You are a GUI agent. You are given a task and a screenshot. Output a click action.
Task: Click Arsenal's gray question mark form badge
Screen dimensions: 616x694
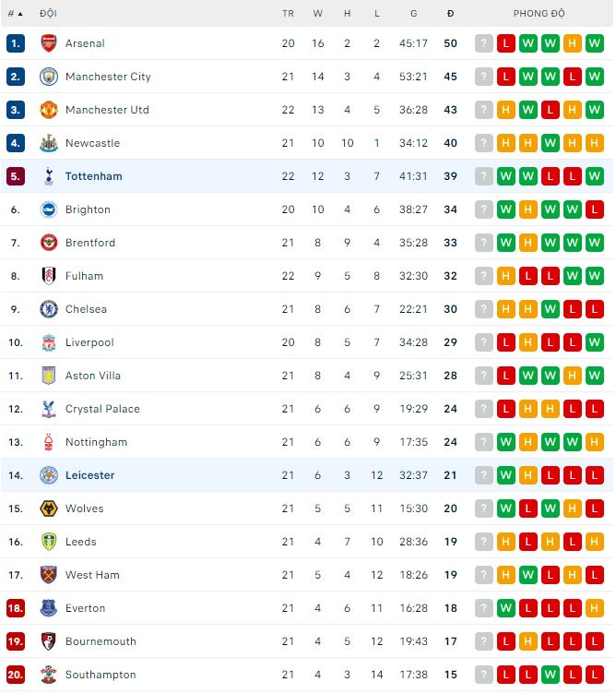point(484,43)
